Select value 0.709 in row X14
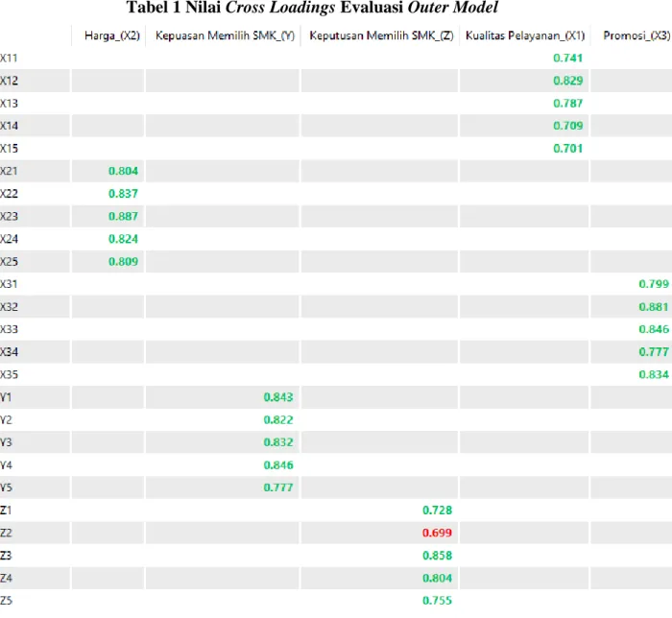672x618 pixels. [568, 126]
